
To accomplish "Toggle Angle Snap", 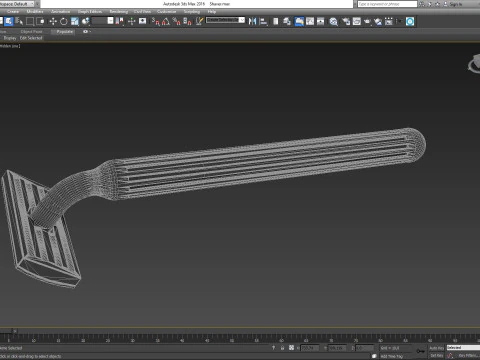I will click(166, 21).
